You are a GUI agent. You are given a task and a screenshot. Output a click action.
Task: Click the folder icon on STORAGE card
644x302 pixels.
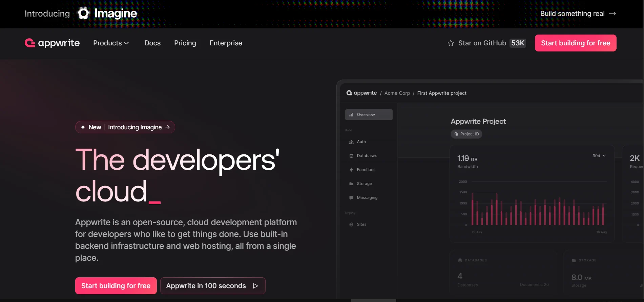(x=574, y=260)
